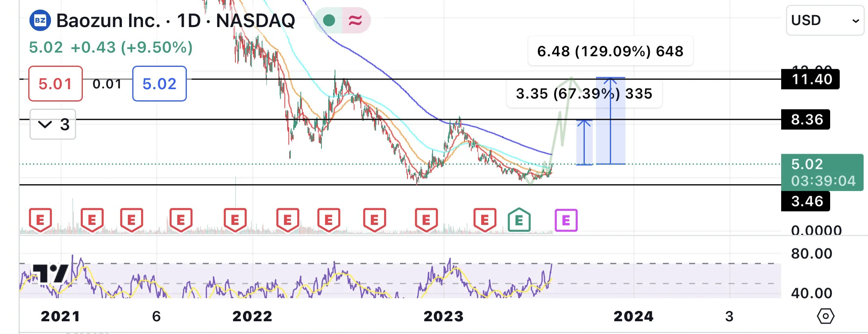Click the pink approximate-data indicator icon
The image size is (868, 334).
tap(355, 20)
